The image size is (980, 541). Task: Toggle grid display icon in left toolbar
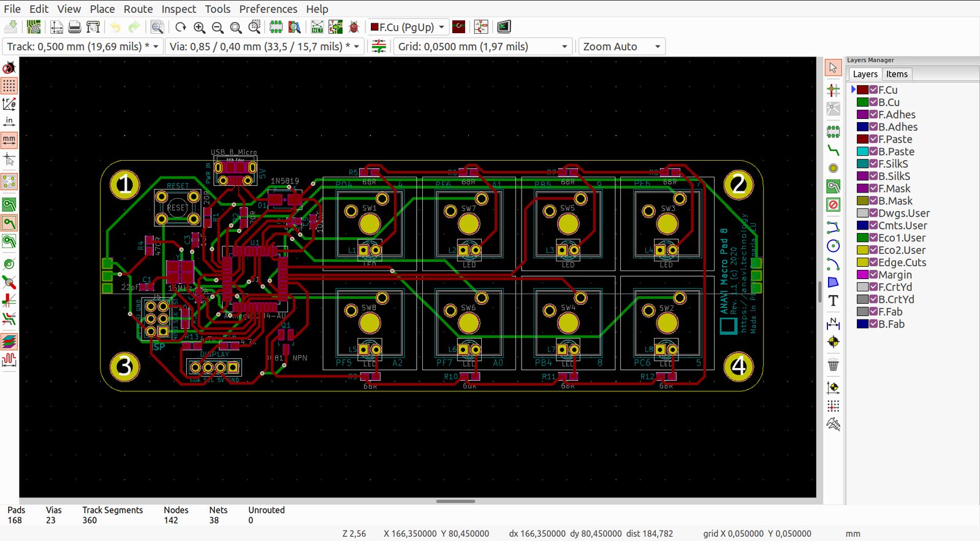click(9, 85)
